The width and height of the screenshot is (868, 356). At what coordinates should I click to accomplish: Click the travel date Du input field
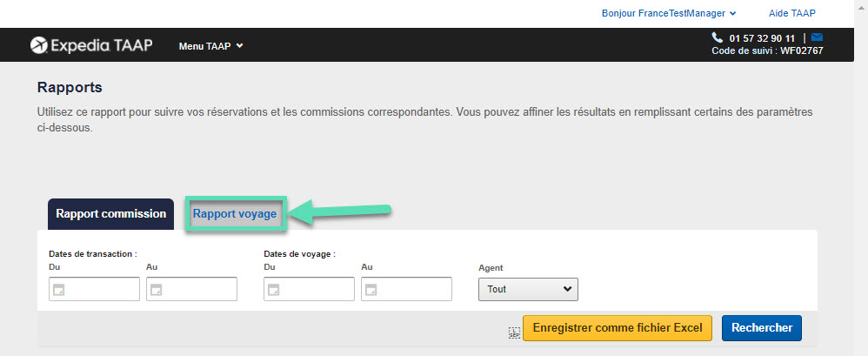309,289
